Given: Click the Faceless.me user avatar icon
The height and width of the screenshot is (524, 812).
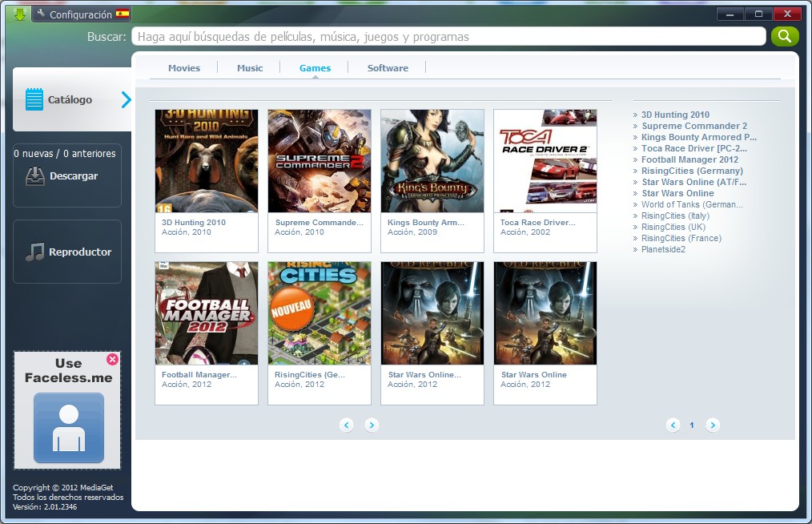Looking at the screenshot, I should pos(69,428).
